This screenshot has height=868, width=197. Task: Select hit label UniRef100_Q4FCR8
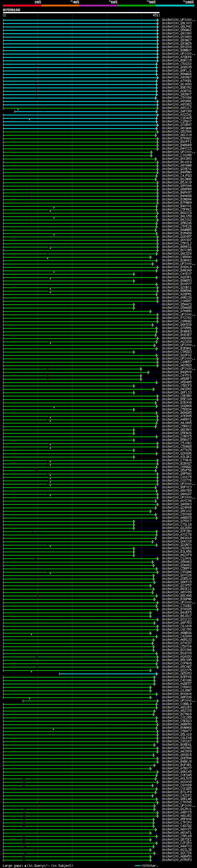[177, 111]
